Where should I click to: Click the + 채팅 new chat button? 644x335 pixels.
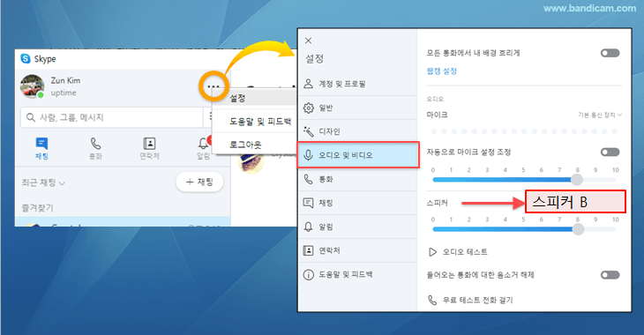pos(199,182)
